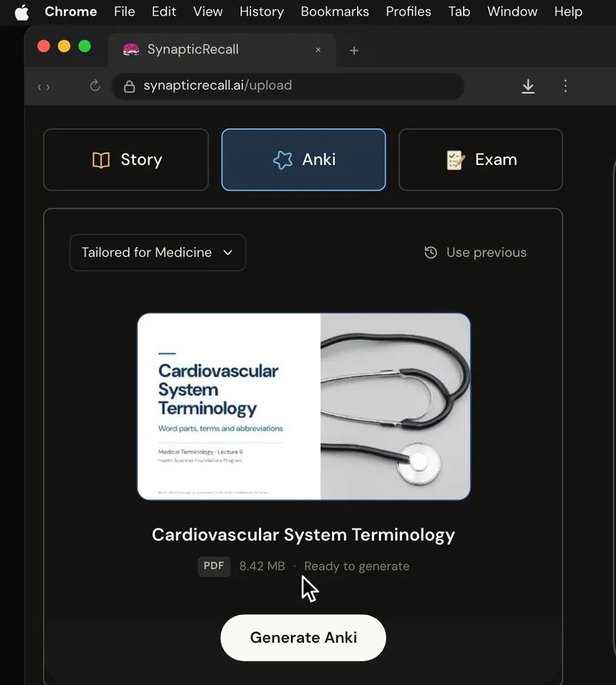Click the PDF file type badge
The image size is (616, 685).
pos(214,566)
